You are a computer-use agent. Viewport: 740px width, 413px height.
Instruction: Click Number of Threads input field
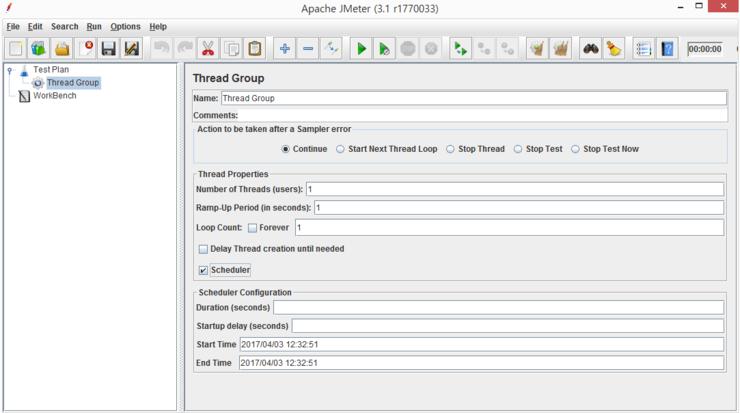[515, 189]
